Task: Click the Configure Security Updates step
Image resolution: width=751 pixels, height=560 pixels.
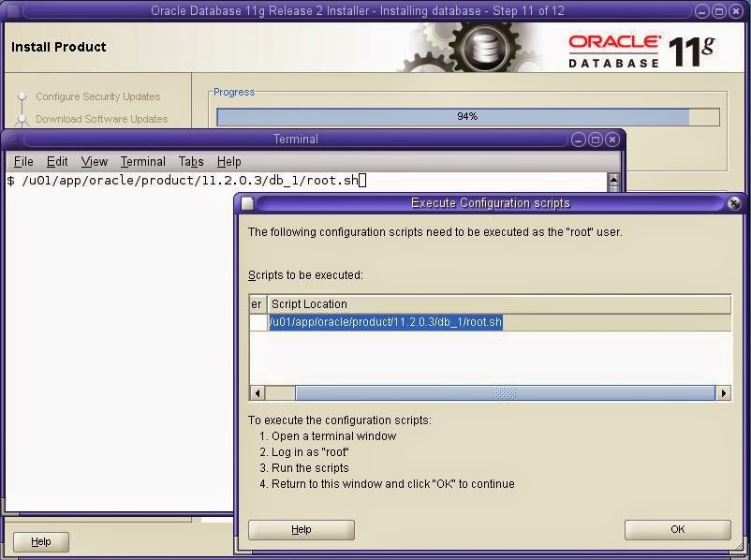Action: 97,96
